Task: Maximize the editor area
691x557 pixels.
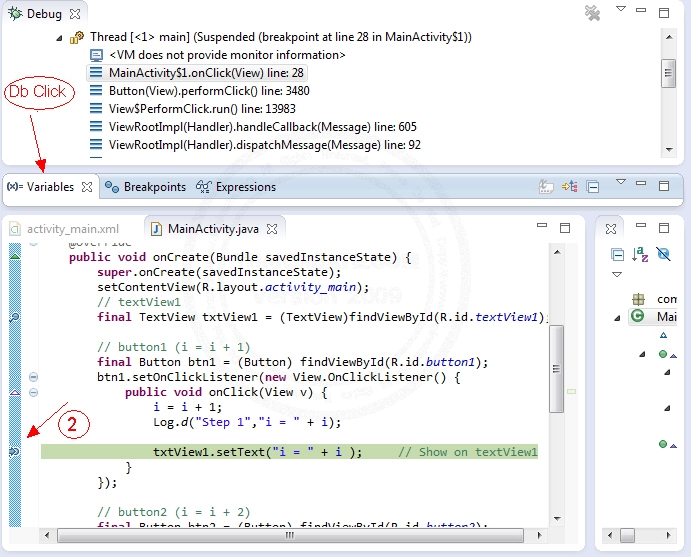Action: 565,228
